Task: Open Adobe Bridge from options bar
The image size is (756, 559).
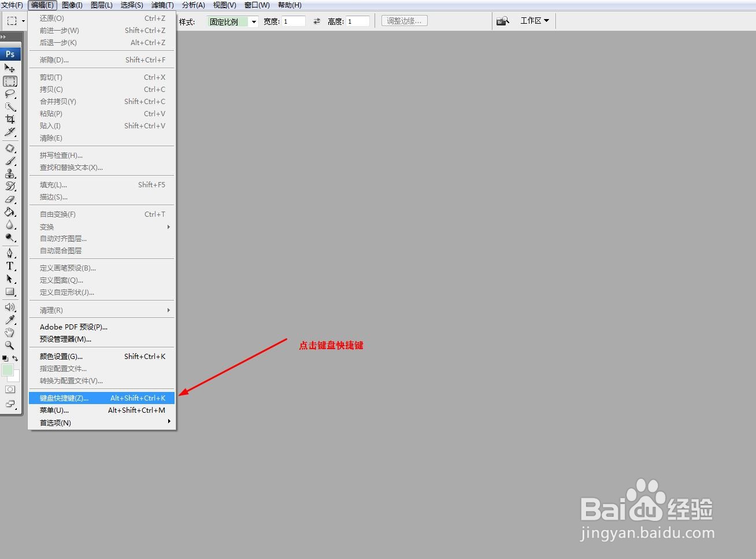Action: pos(503,21)
